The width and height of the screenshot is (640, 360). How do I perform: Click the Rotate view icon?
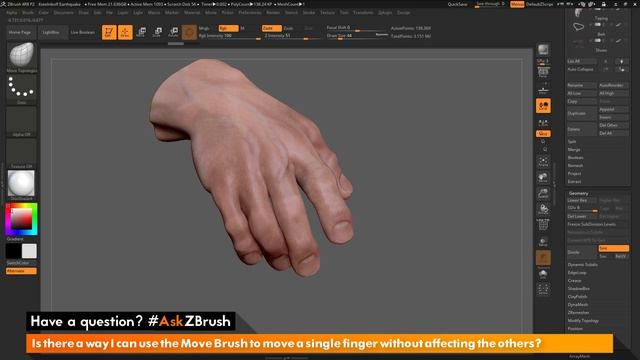click(543, 209)
